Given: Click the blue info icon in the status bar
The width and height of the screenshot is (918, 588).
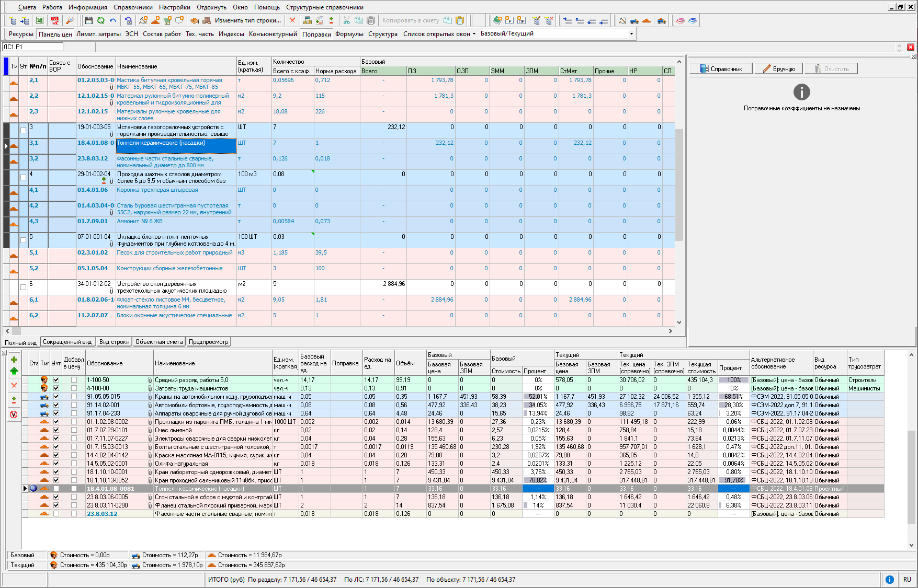Looking at the screenshot, I should [x=889, y=580].
